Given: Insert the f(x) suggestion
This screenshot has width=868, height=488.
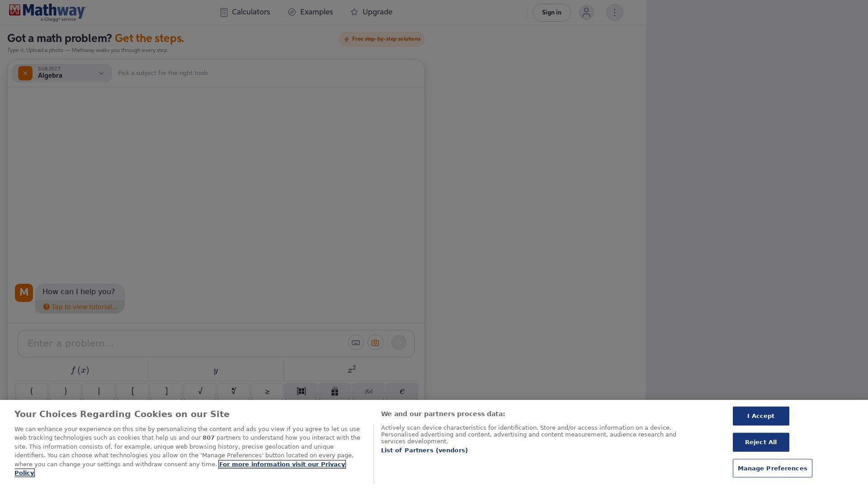Looking at the screenshot, I should 80,371.
